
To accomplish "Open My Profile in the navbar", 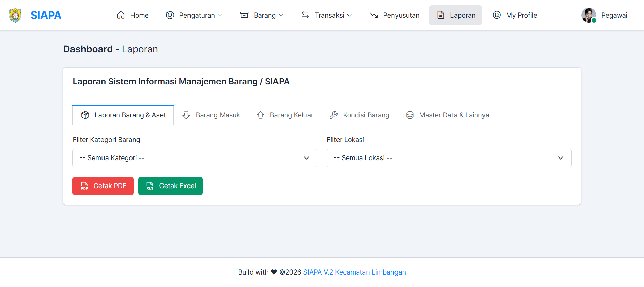I will (x=515, y=15).
